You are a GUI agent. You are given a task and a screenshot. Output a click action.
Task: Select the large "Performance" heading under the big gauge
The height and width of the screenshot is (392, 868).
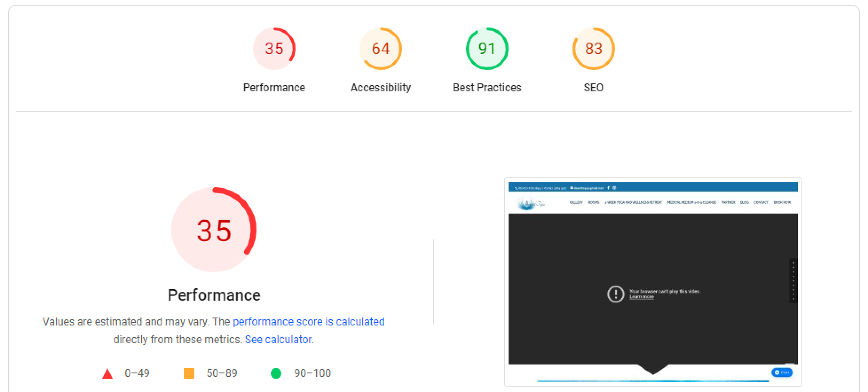click(214, 295)
